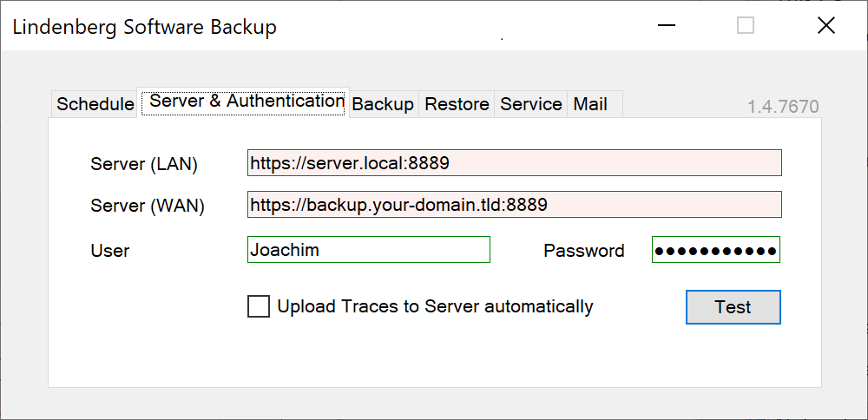Go to the Service tab

coord(531,104)
